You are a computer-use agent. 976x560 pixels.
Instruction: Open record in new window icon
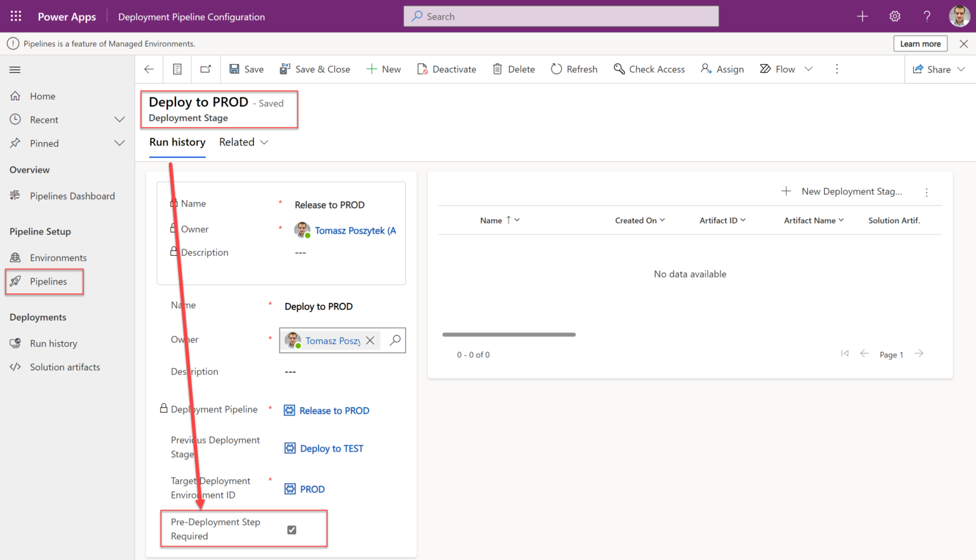[205, 69]
